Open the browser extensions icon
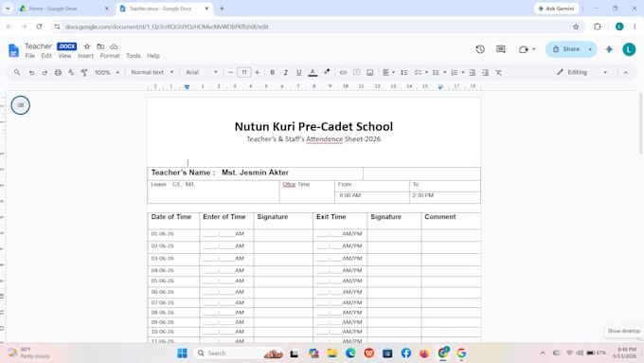The image size is (644, 363). (598, 27)
